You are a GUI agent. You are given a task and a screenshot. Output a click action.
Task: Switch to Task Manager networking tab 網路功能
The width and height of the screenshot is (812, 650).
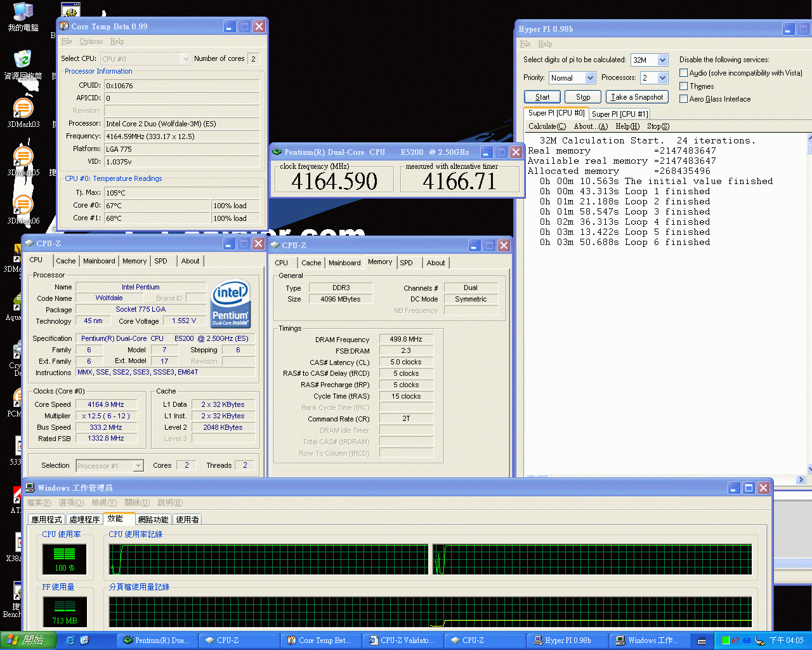153,519
